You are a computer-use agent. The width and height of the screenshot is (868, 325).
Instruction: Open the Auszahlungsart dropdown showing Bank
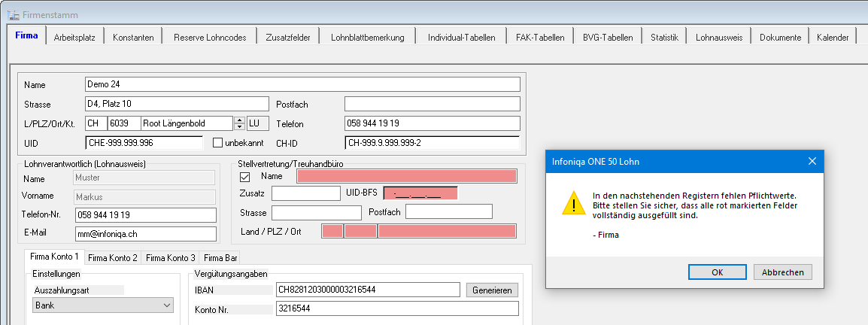(x=103, y=305)
